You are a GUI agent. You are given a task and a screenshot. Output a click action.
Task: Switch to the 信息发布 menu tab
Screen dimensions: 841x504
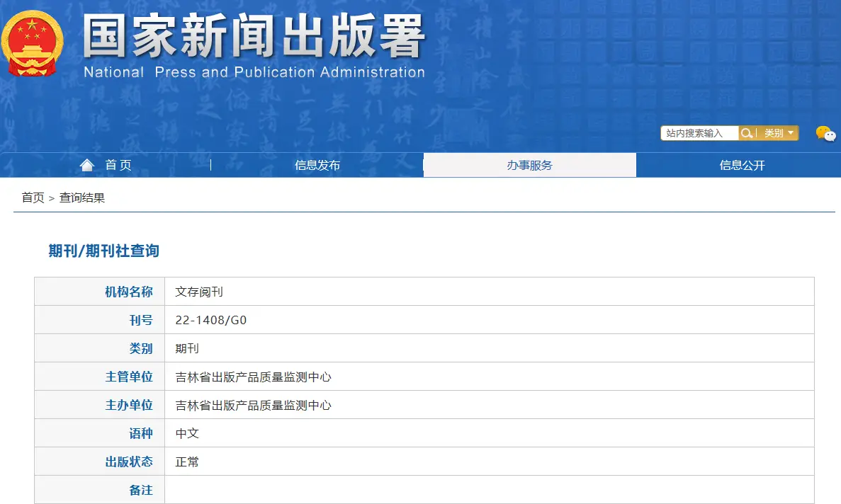point(317,164)
